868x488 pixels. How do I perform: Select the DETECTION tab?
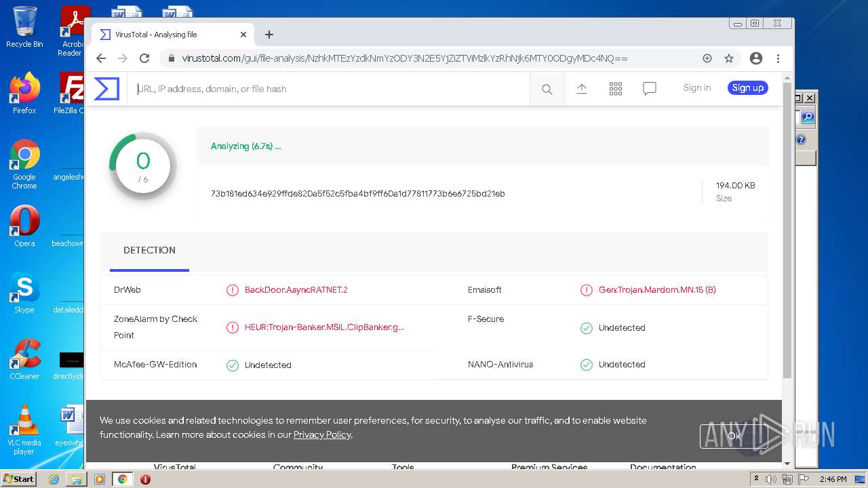click(x=149, y=251)
